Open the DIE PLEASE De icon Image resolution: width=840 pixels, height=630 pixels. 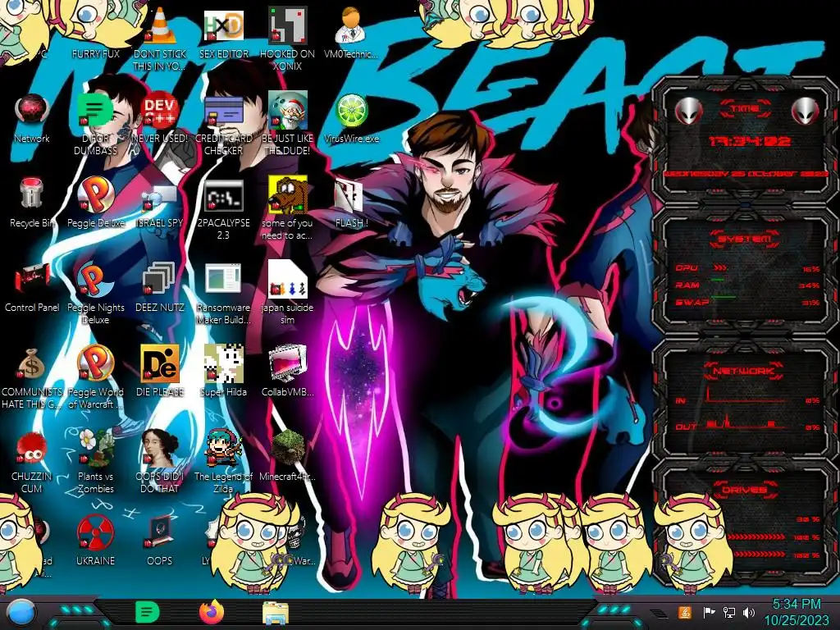pyautogui.click(x=160, y=363)
